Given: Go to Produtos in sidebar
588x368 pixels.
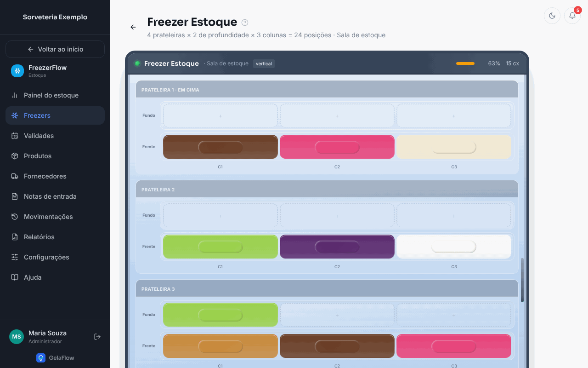Looking at the screenshot, I should (x=55, y=156).
